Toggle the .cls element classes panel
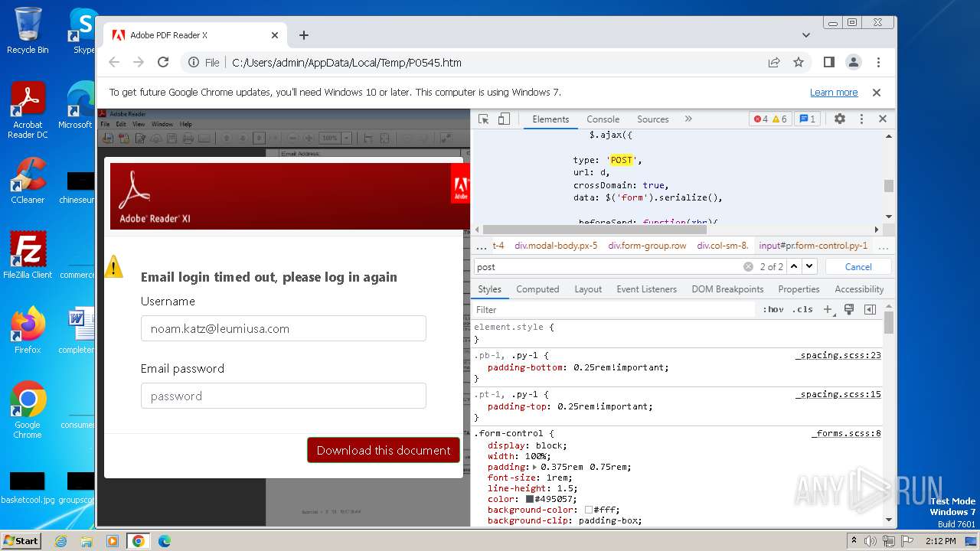Screen dimensions: 980x551 pos(803,309)
